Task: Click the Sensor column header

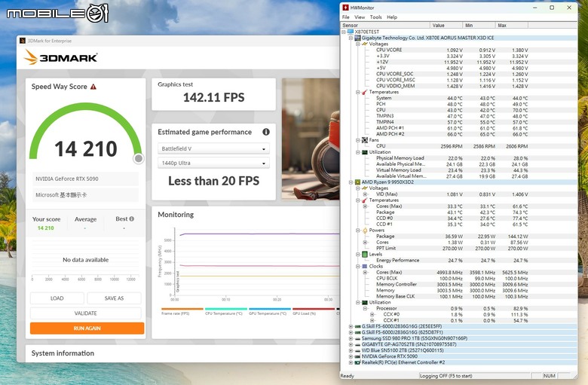Action: pos(385,25)
